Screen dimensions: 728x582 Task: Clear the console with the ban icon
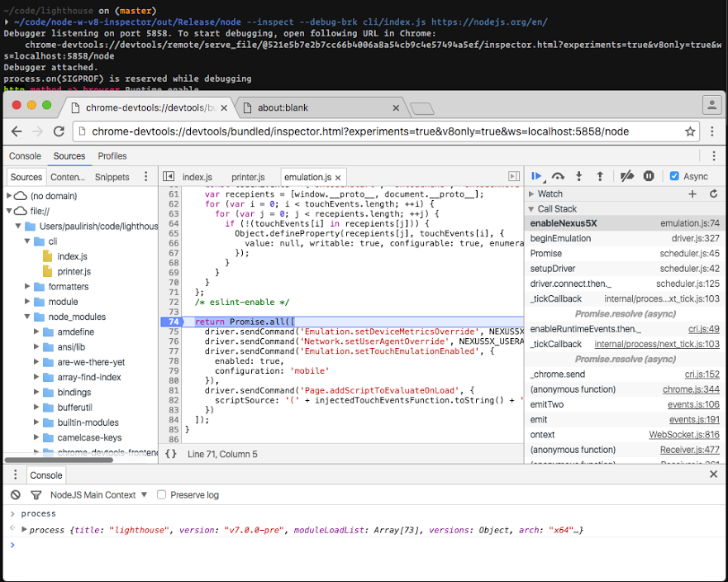pyautogui.click(x=16, y=495)
